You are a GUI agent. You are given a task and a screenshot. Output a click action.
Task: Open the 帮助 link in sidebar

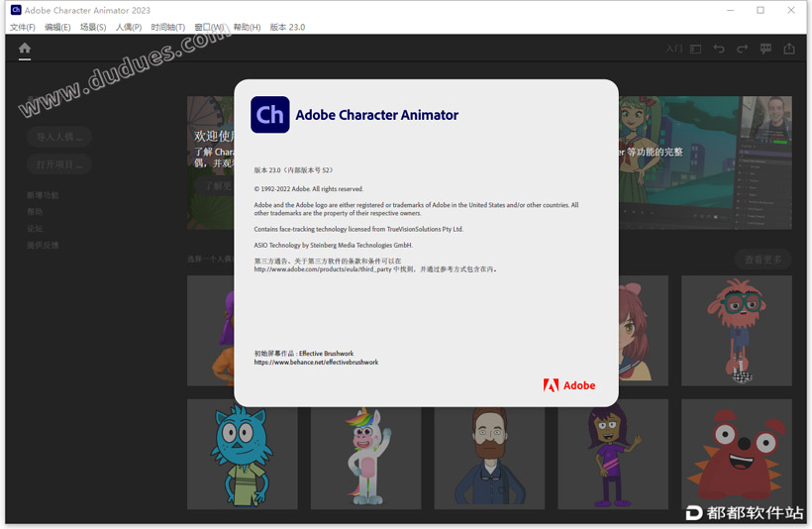[x=36, y=211]
